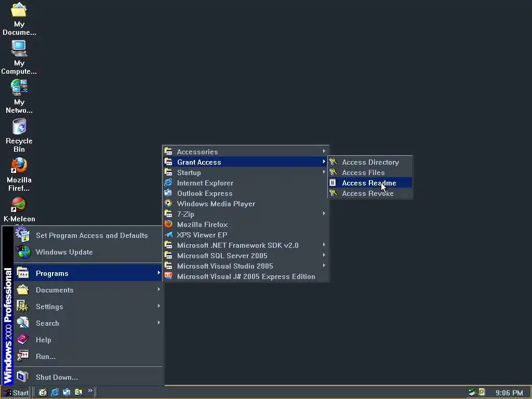Choose Access Files from Grant Access submenu
This screenshot has height=399, width=532.
point(370,172)
